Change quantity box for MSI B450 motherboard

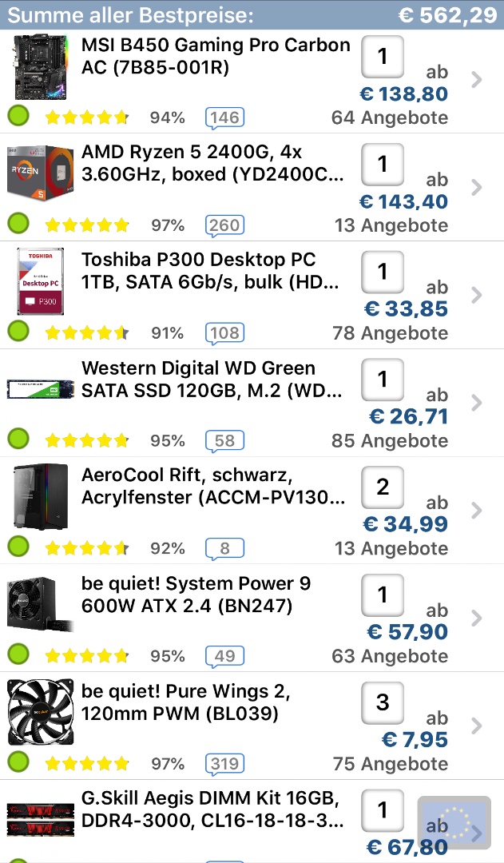click(x=383, y=57)
